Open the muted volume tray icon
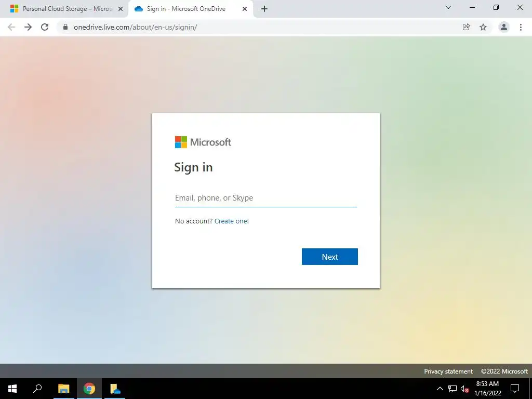Image resolution: width=532 pixels, height=399 pixels. click(x=464, y=389)
